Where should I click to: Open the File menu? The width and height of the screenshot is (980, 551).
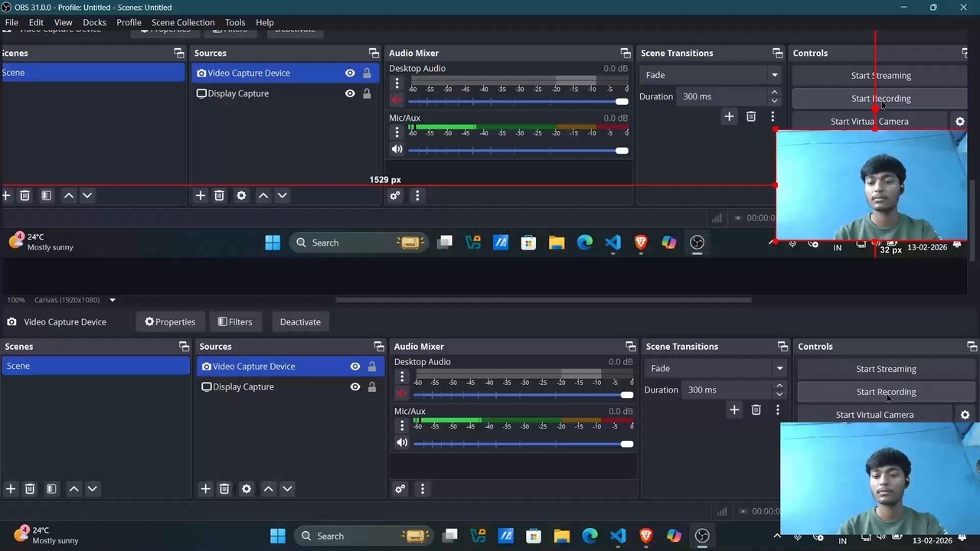point(11,22)
